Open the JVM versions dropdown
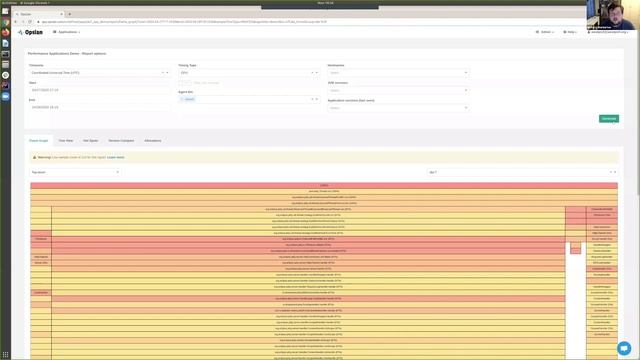The image size is (640, 360). [398, 90]
